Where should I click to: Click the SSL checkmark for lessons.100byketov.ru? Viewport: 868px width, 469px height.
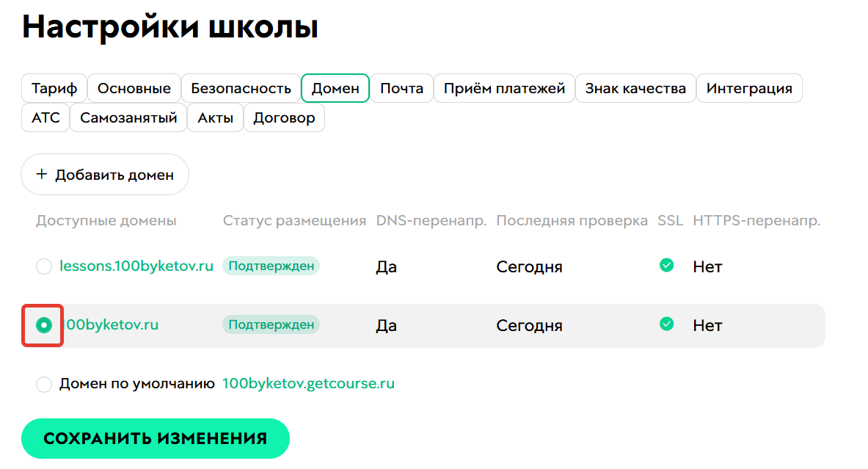[x=666, y=265]
